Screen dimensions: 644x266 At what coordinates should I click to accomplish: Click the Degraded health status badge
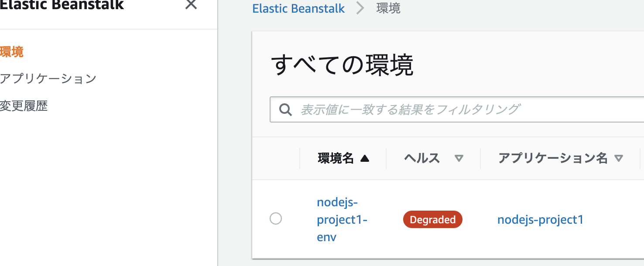(x=432, y=219)
